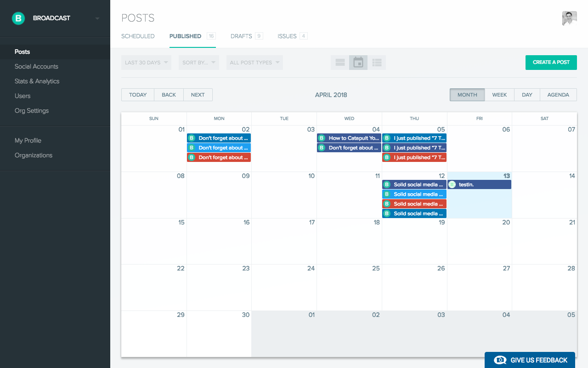Open the All Post Types dropdown
Viewport: 588px width, 368px height.
click(x=254, y=63)
